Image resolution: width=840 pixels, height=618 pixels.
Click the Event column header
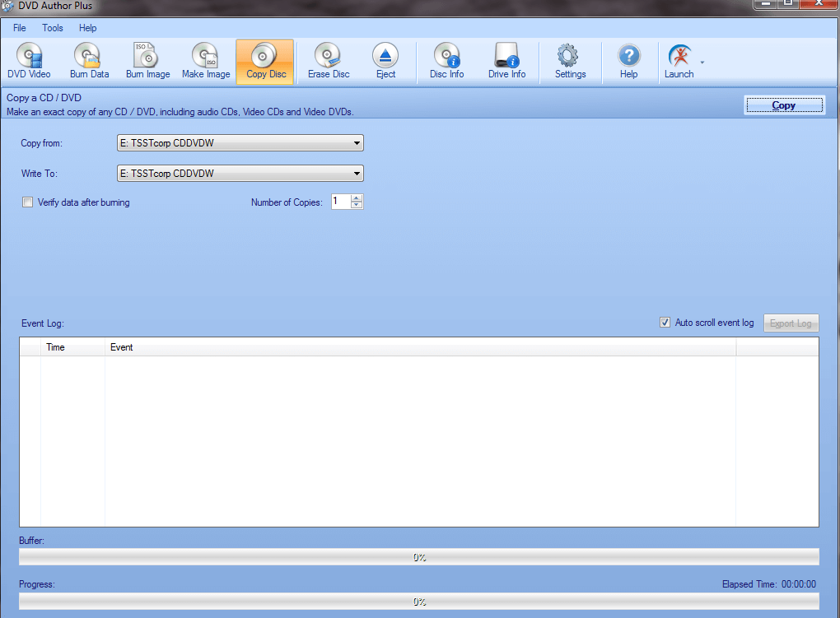pyautogui.click(x=421, y=347)
